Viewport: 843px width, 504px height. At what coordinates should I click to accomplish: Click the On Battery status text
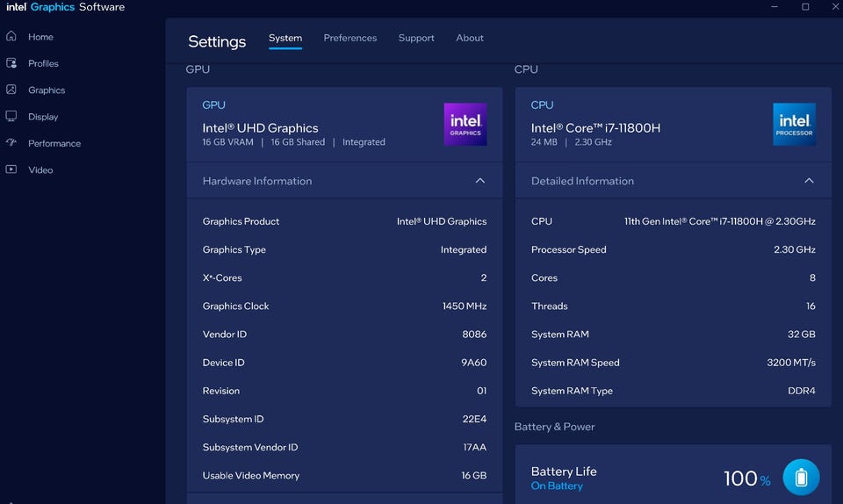pyautogui.click(x=557, y=486)
